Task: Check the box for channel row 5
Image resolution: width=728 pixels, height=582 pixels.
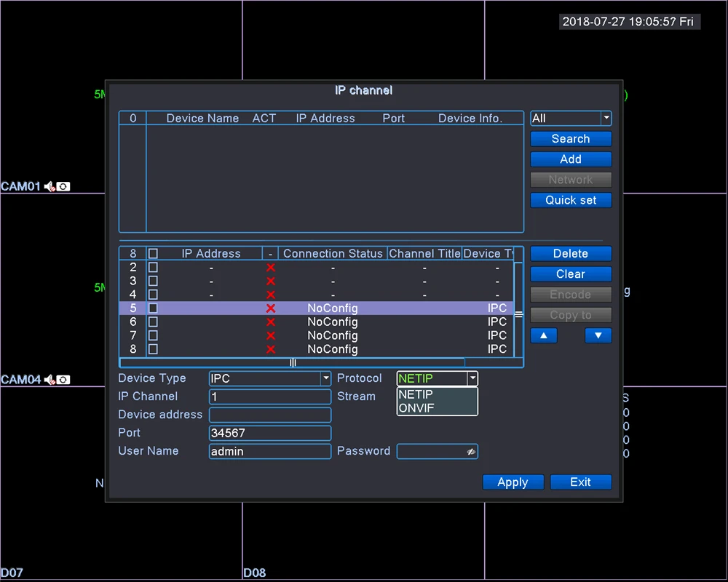Action: point(153,308)
